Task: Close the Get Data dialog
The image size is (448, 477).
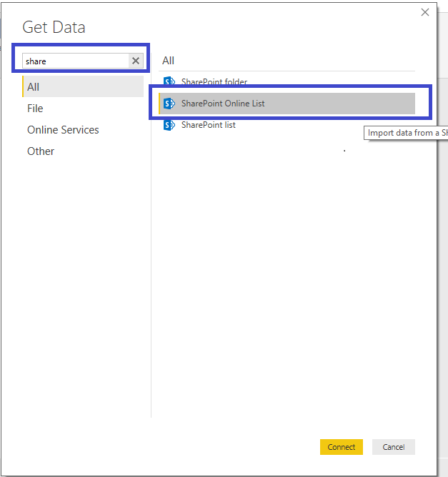Action: pos(425,12)
